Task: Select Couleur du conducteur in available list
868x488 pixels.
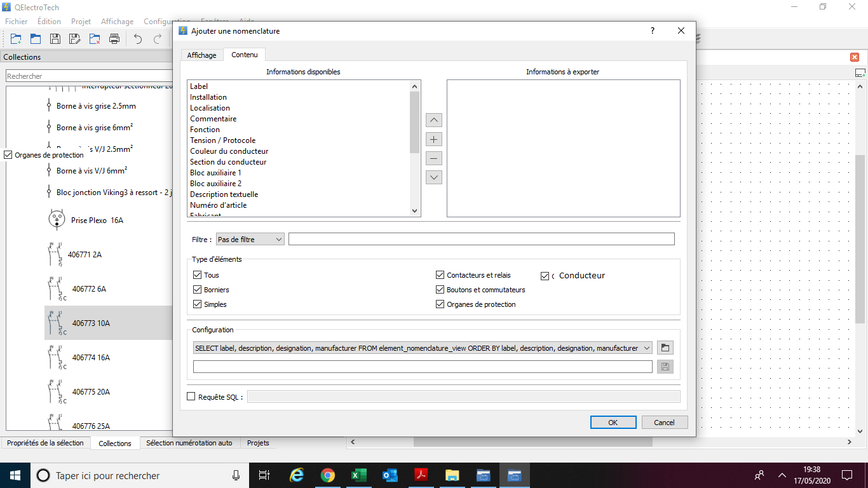Action: 229,151
